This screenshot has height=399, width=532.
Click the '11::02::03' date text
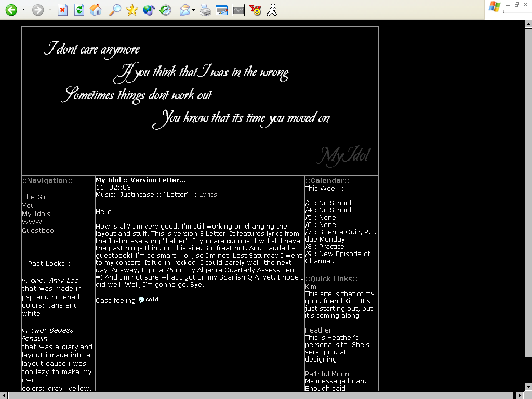pyautogui.click(x=113, y=187)
